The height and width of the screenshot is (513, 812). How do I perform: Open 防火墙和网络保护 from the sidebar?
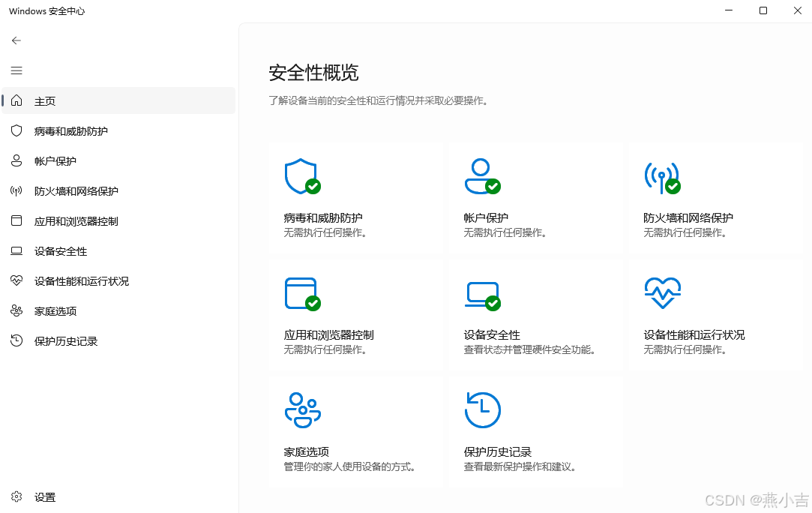click(118, 190)
